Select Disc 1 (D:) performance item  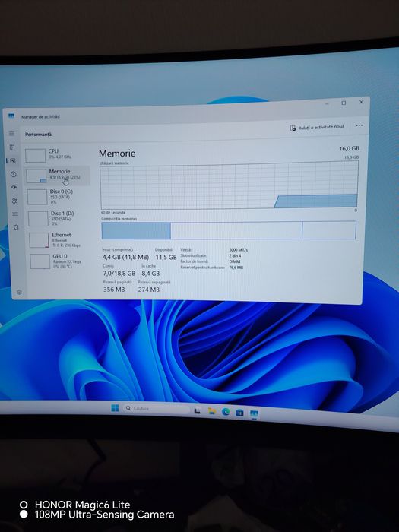59,218
